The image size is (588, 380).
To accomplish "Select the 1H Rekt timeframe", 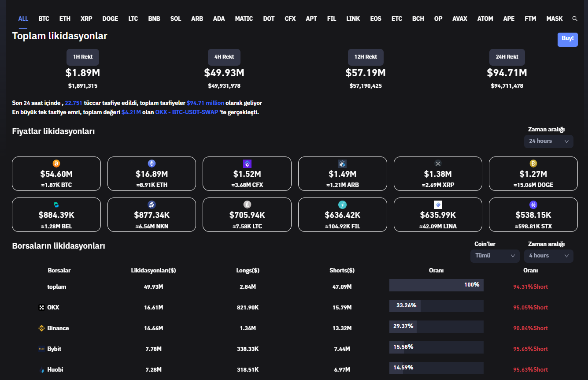I will click(83, 57).
